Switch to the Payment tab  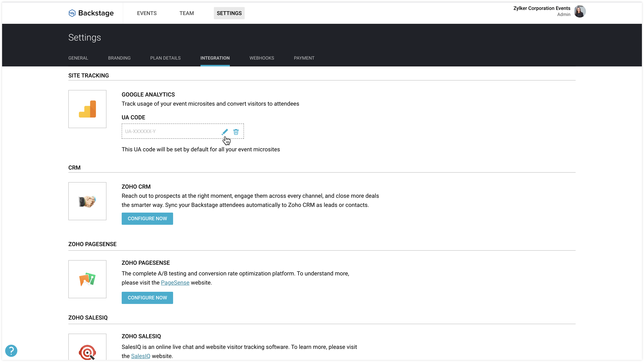[304, 58]
